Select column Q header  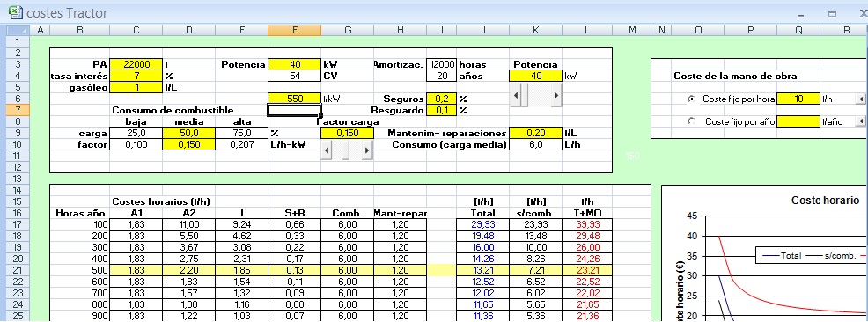point(798,31)
